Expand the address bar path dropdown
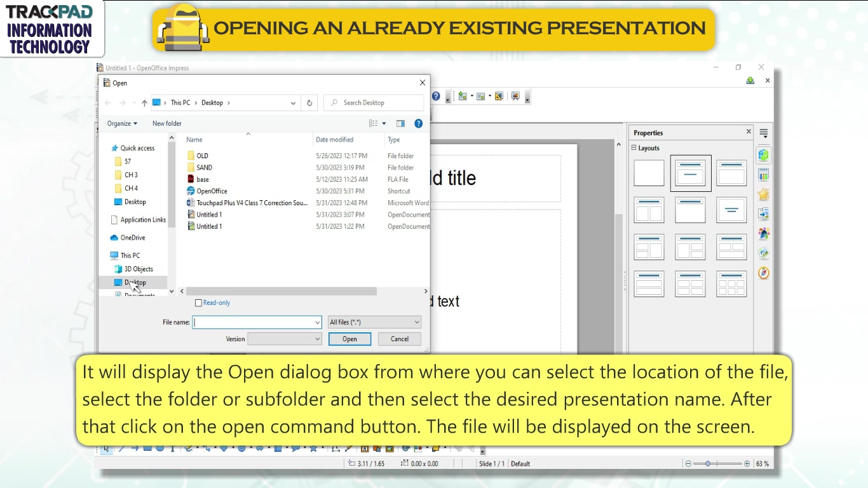 (x=293, y=103)
